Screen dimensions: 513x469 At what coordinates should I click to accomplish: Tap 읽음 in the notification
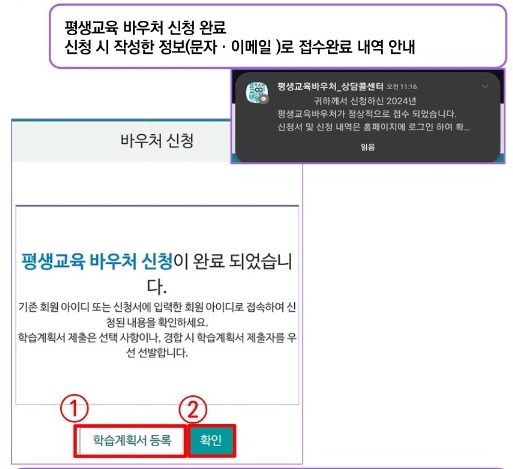tap(367, 147)
